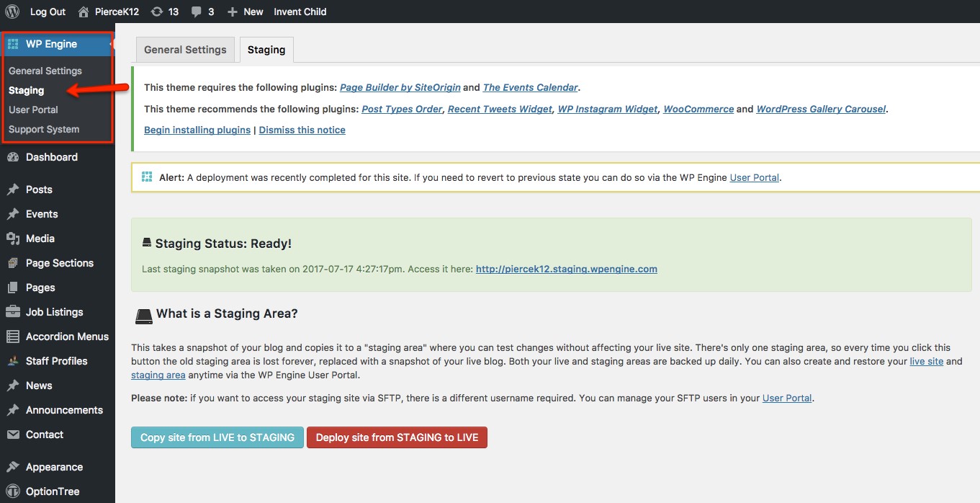This screenshot has width=980, height=503.
Task: Open WP Instagram Widget link
Action: point(608,109)
